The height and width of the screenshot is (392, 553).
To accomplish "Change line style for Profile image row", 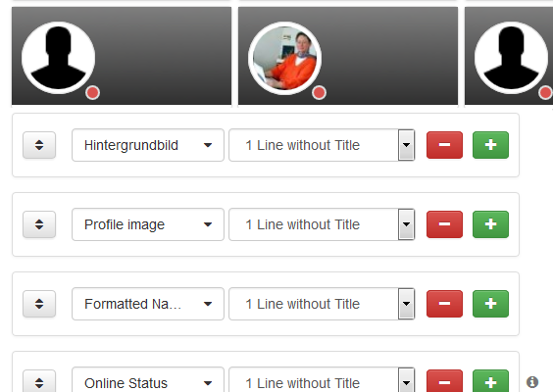I will [x=322, y=224].
